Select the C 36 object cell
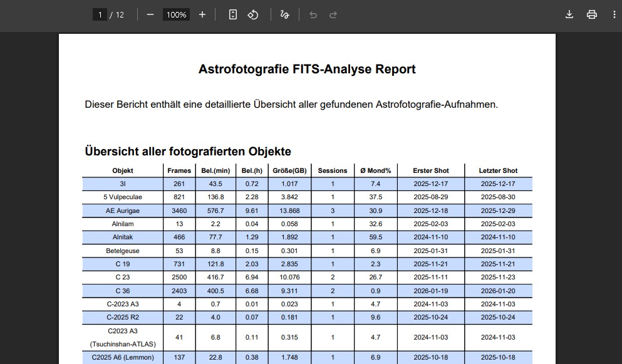Image resolution: width=622 pixels, height=364 pixels. 123,291
